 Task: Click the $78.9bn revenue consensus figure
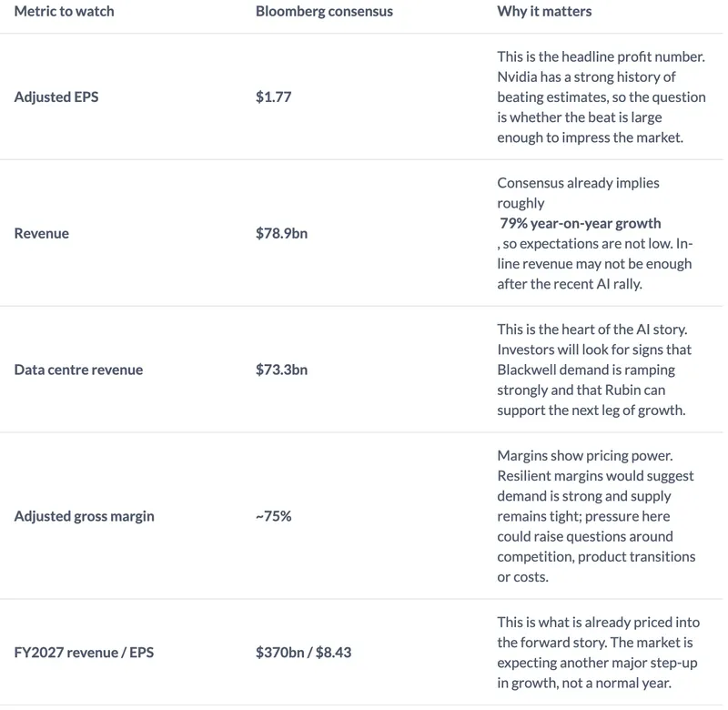281,233
